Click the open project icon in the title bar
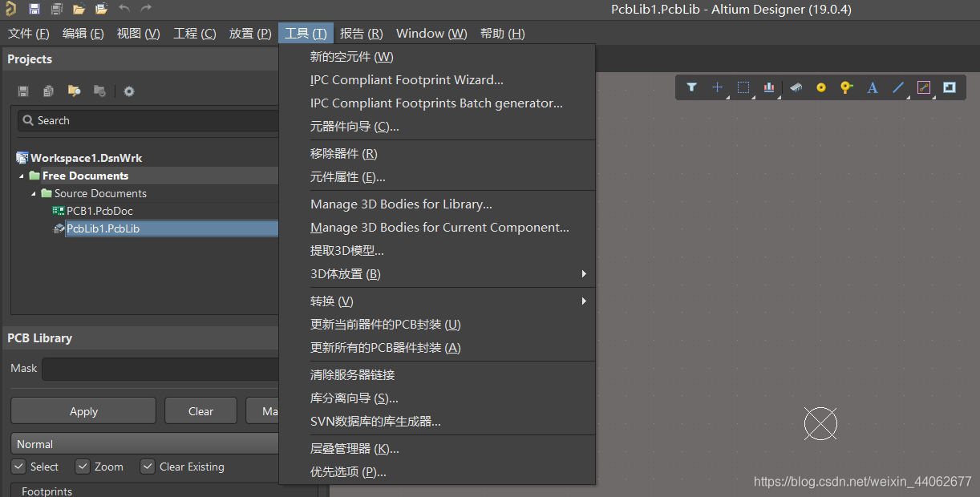The height and width of the screenshot is (497, 980). coord(101,10)
